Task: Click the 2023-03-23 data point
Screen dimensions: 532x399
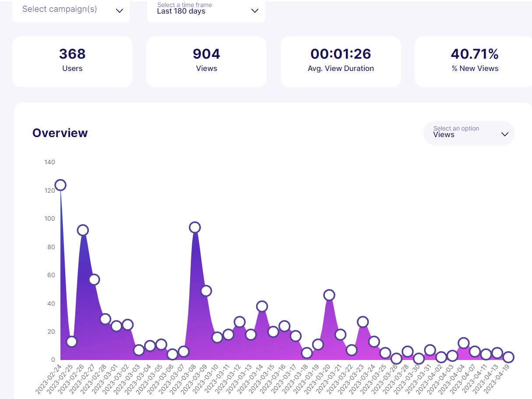Action: coord(363,322)
